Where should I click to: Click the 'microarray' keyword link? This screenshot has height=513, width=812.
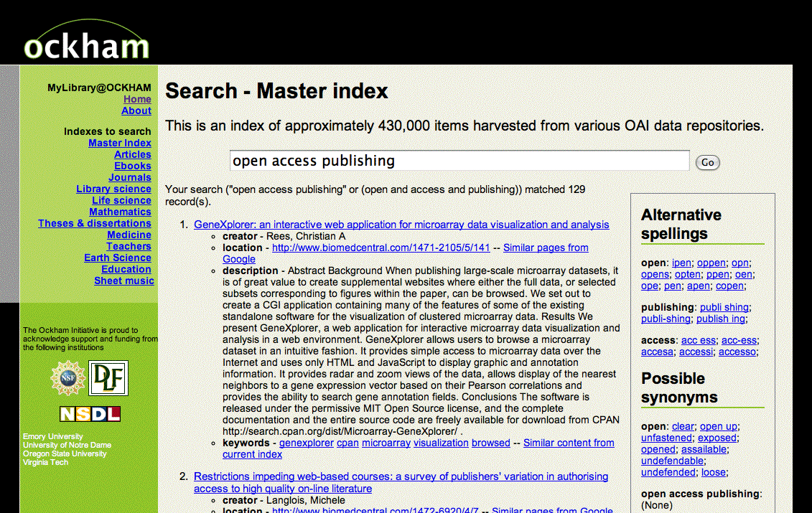click(x=386, y=443)
